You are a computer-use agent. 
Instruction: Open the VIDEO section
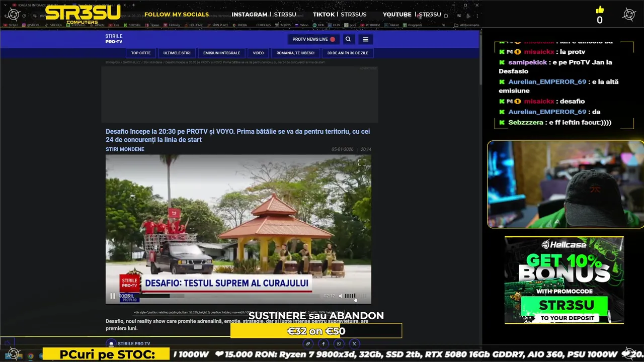pos(258,53)
